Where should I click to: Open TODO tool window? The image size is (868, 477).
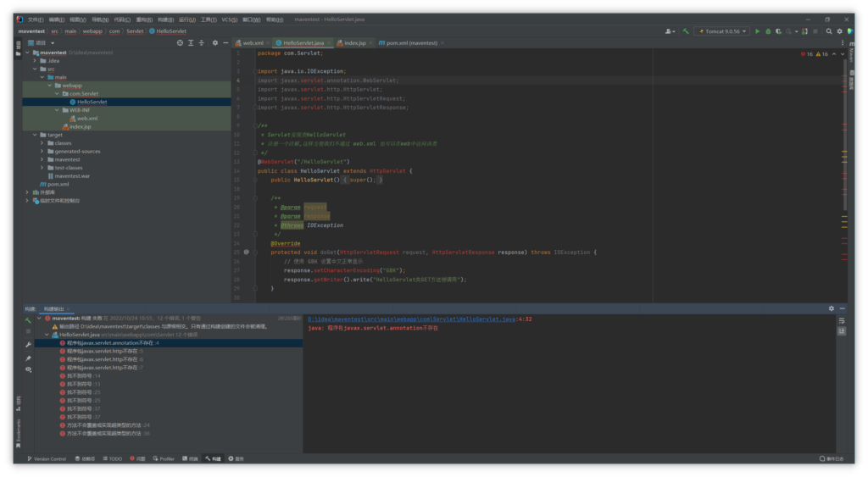coord(113,458)
